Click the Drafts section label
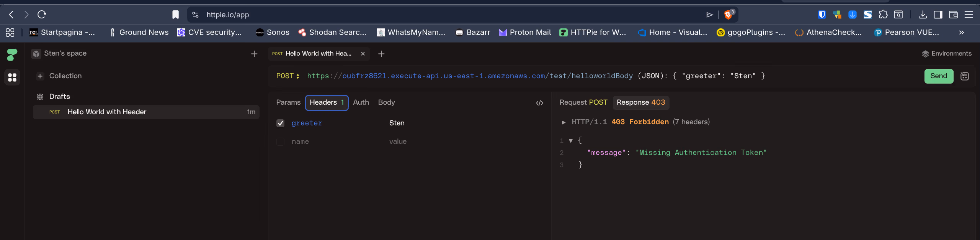The image size is (980, 240). click(59, 97)
